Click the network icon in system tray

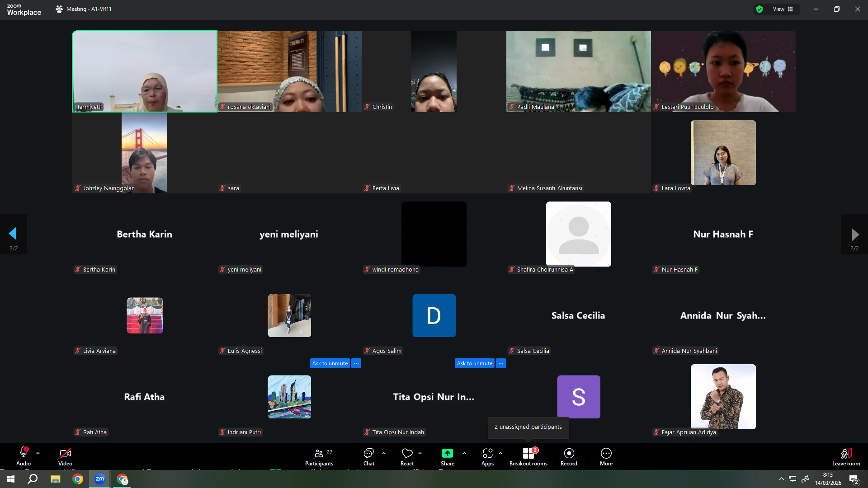click(793, 479)
